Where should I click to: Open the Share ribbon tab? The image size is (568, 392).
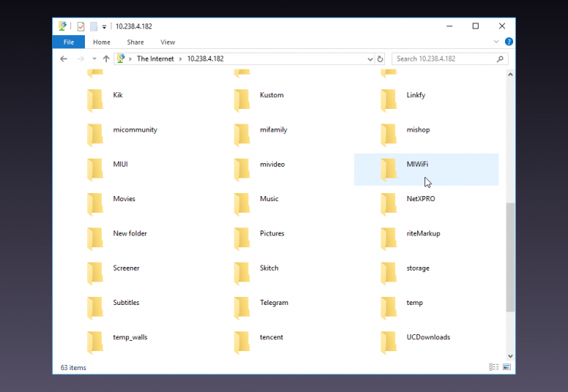pos(135,42)
